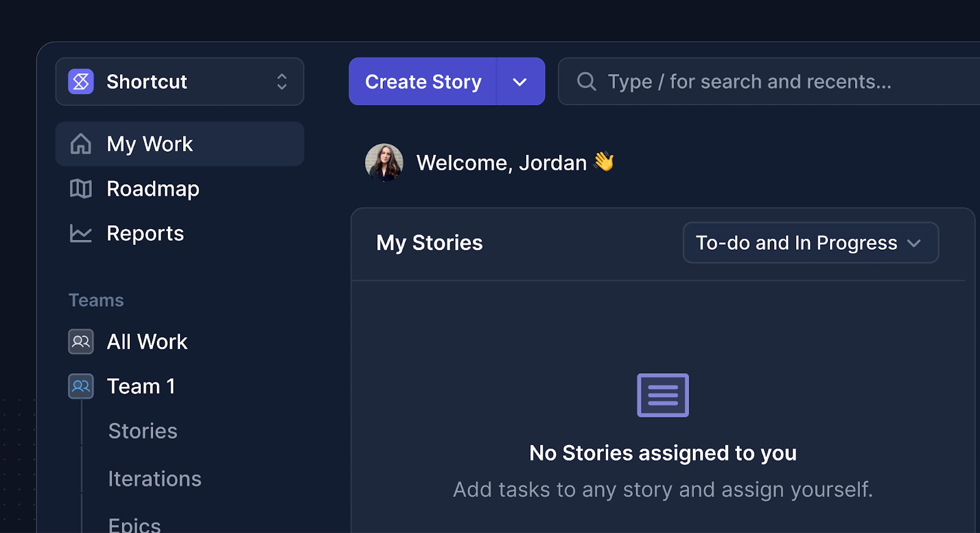Click the search magnifier icon
Viewport: 980px width, 533px height.
[586, 81]
